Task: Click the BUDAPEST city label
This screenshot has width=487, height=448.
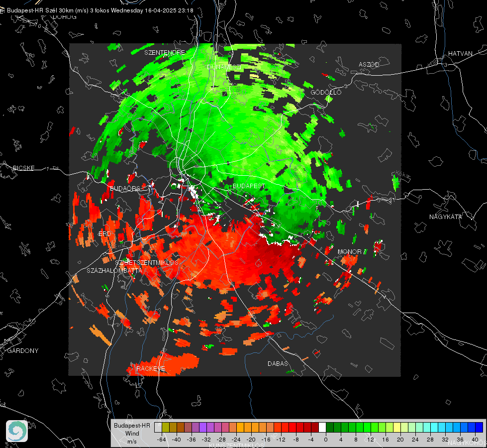Action: (249, 186)
